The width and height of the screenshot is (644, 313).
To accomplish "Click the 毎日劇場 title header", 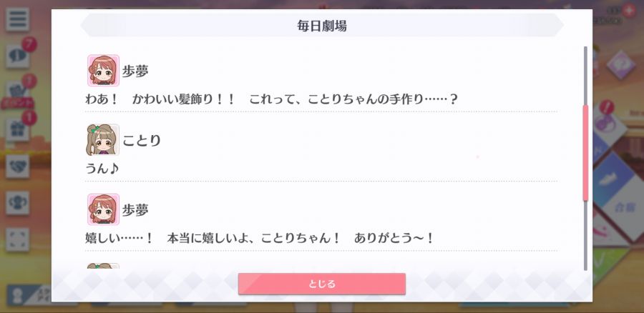I will pos(322,26).
